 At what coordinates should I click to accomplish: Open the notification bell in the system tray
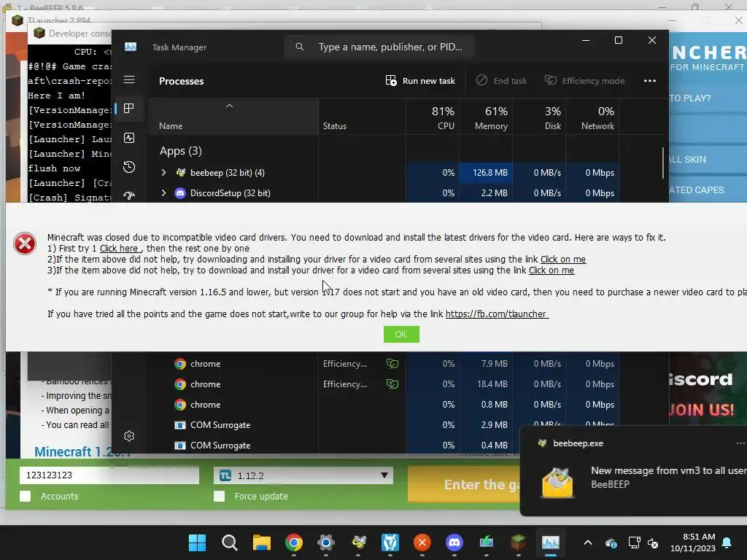pos(727,542)
